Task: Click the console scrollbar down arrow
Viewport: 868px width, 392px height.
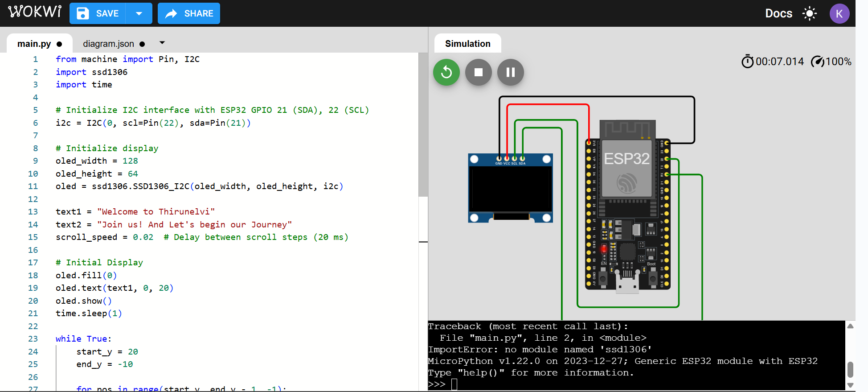Action: coord(850,385)
